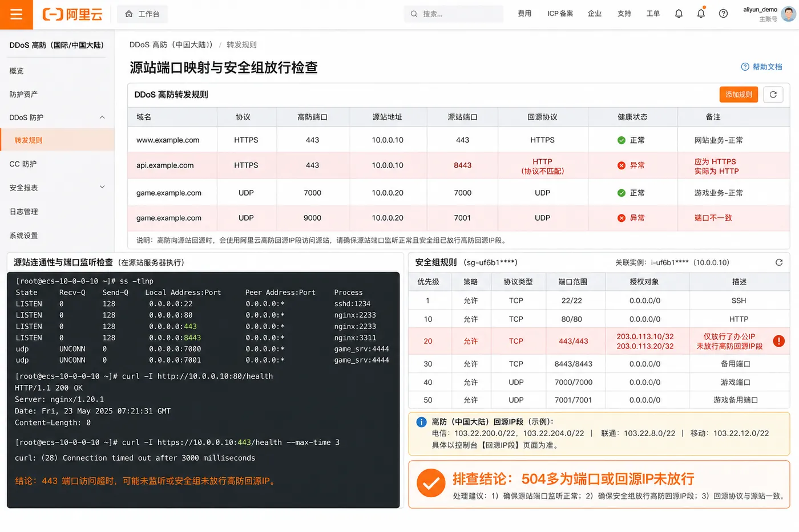Click the 添加规则 button
The height and width of the screenshot is (532, 799).
click(x=739, y=95)
